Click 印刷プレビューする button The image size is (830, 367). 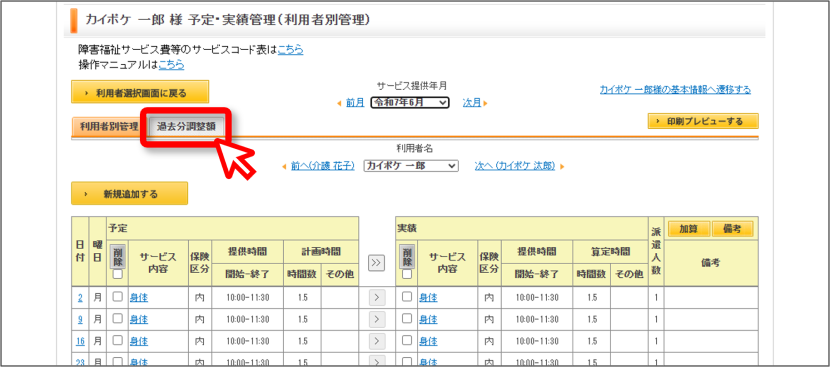click(703, 121)
